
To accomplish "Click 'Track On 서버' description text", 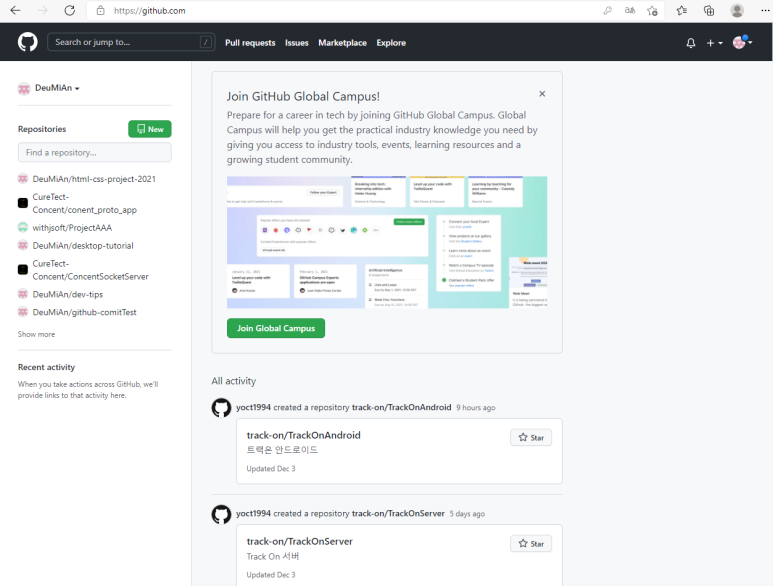I will pos(273,556).
